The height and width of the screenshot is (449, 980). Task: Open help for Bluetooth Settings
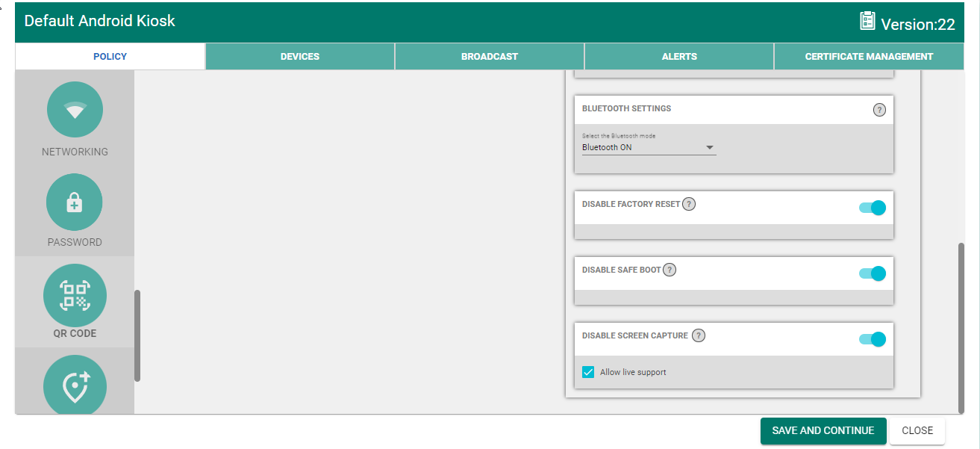[x=879, y=110]
